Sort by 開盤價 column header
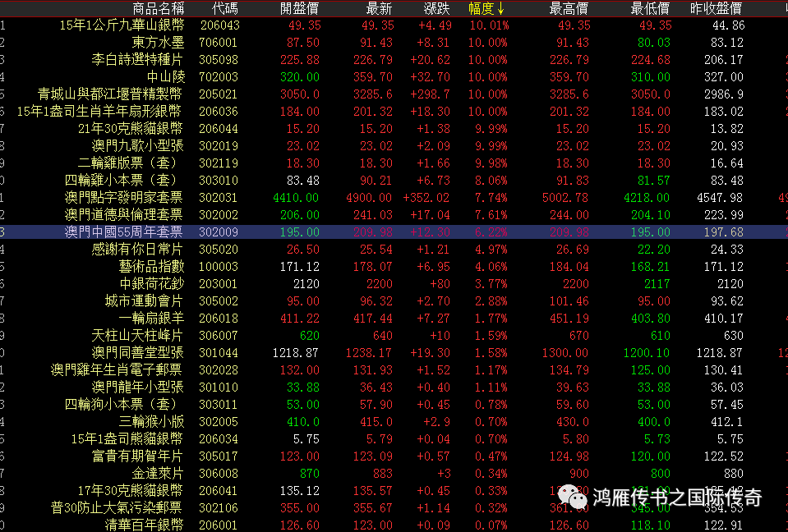788x532 pixels. click(x=299, y=8)
